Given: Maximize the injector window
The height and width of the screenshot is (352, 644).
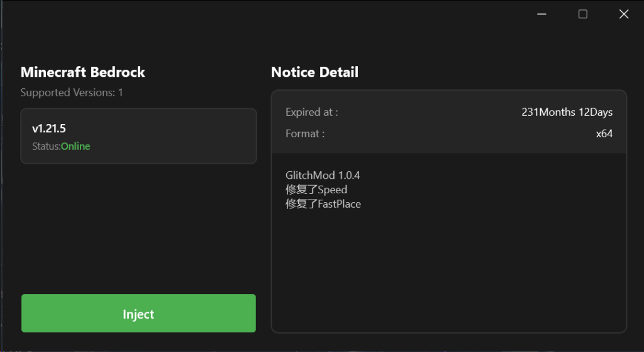Looking at the screenshot, I should click(x=583, y=14).
